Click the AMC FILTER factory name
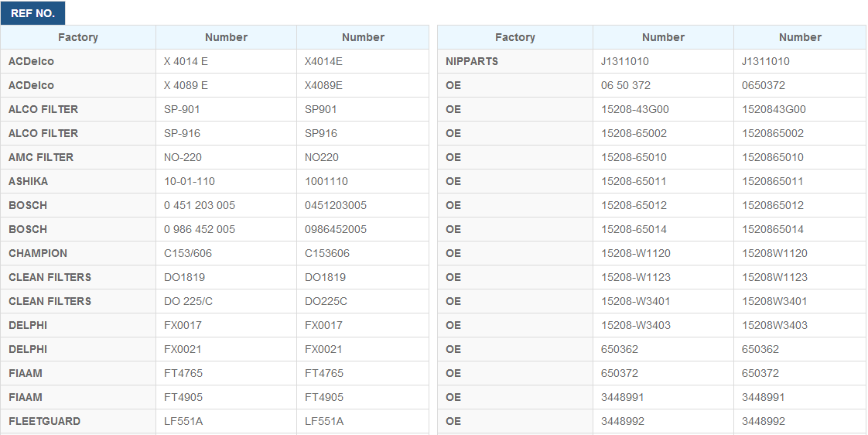The image size is (868, 435). [41, 157]
